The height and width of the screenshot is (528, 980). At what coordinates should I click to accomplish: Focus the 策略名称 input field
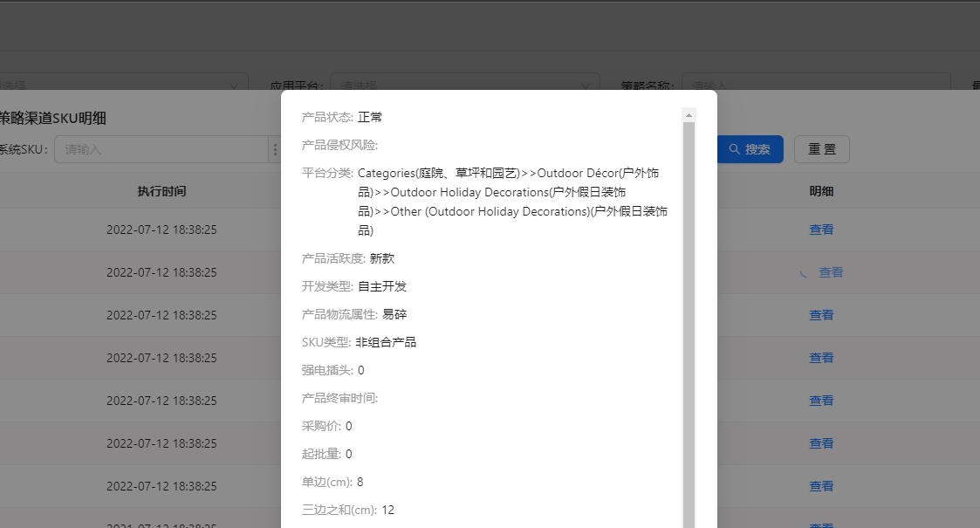click(x=816, y=85)
